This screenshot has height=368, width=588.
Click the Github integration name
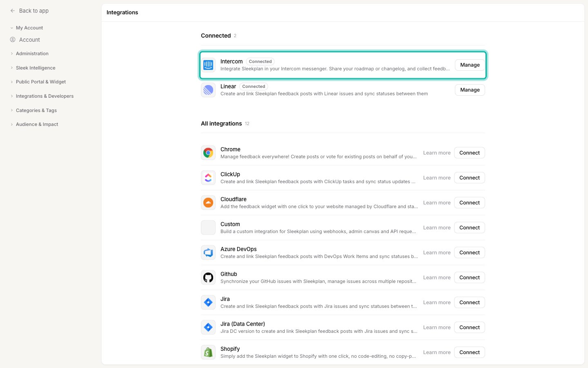229,274
